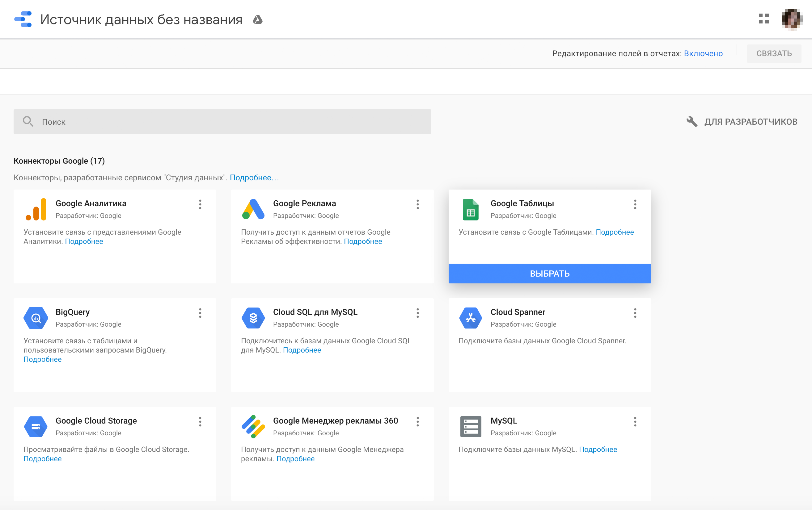Click the Google Cloud Storage icon
Screen dimensions: 812x510
36,426
